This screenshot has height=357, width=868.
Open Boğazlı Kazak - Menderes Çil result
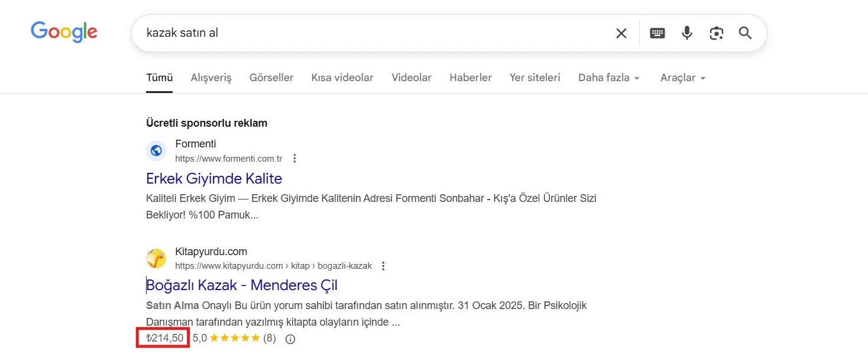point(242,285)
